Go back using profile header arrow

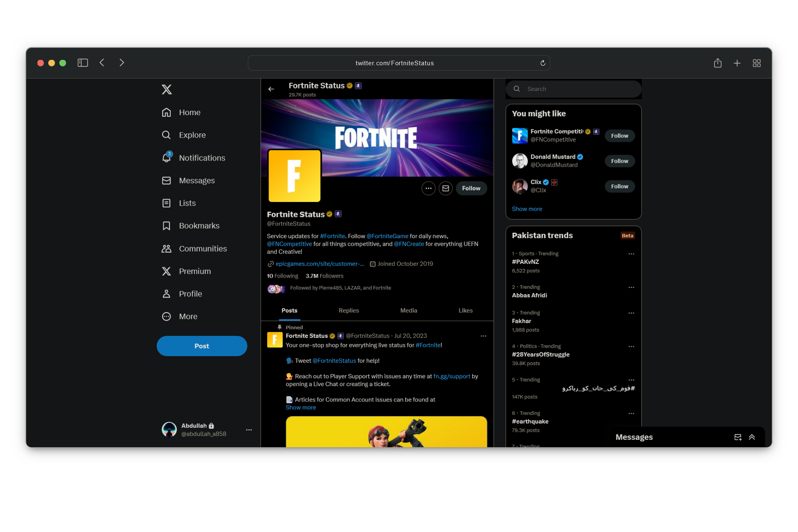click(x=271, y=89)
